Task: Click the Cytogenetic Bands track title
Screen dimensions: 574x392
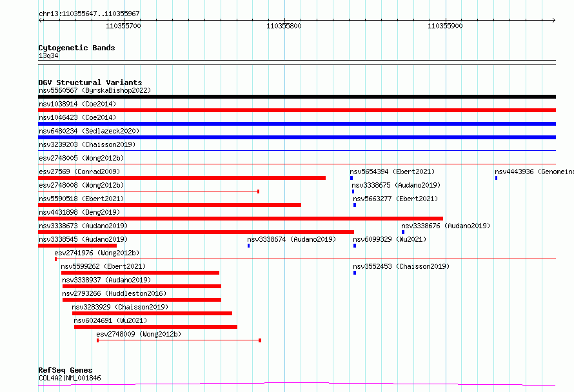Action: [77, 48]
